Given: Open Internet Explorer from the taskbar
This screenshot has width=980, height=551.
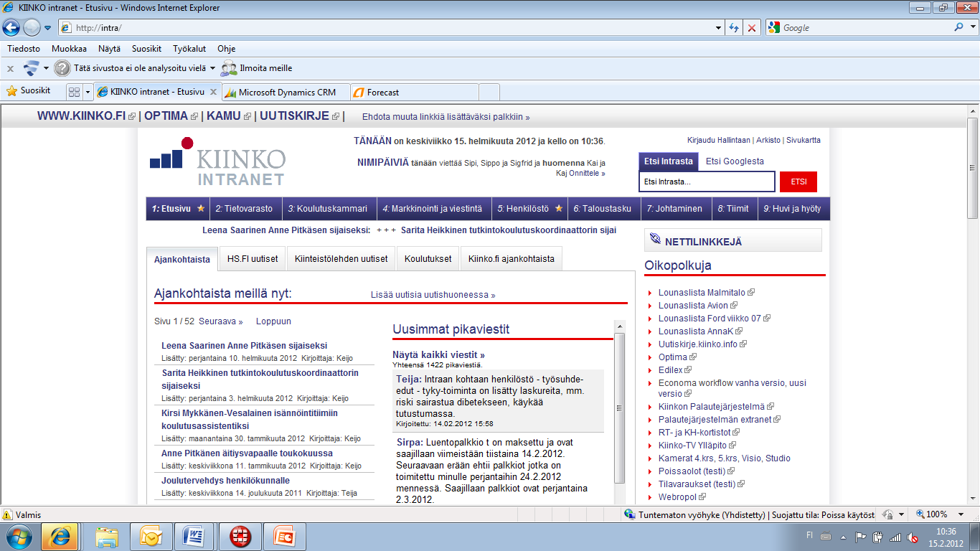Looking at the screenshot, I should click(60, 537).
